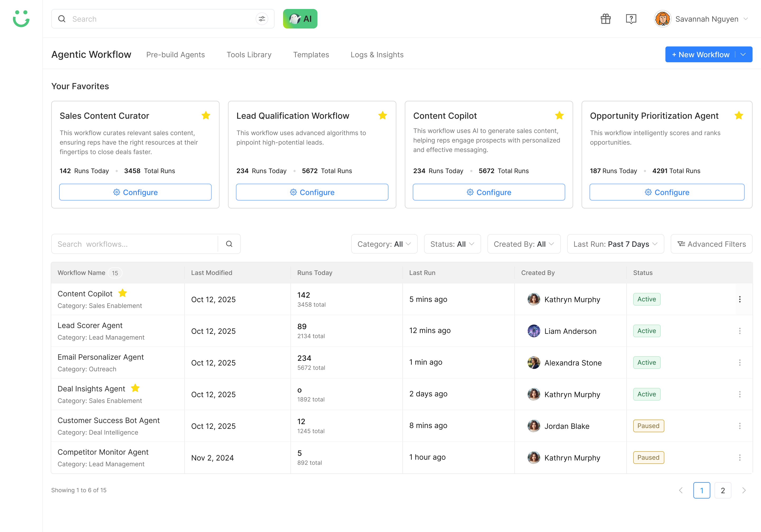Image resolution: width=761 pixels, height=532 pixels.
Task: Open search filter settings icon in top search bar
Action: point(262,19)
